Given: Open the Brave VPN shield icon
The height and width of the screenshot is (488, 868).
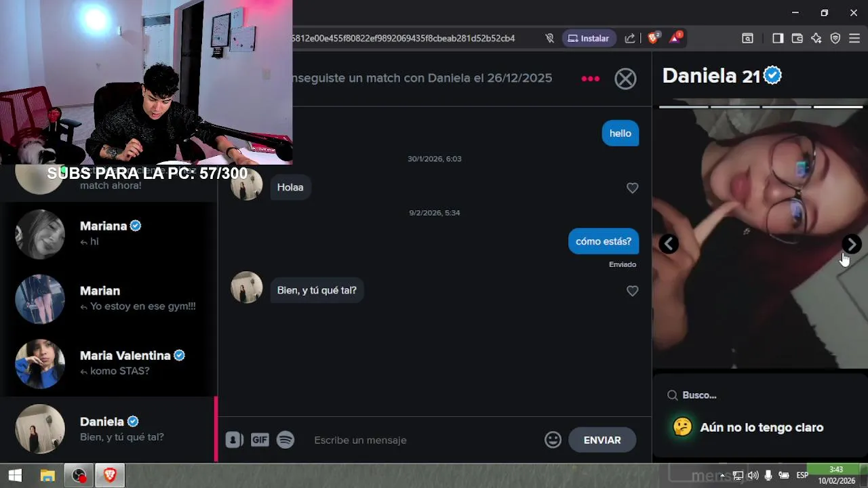Looking at the screenshot, I should pos(835,39).
